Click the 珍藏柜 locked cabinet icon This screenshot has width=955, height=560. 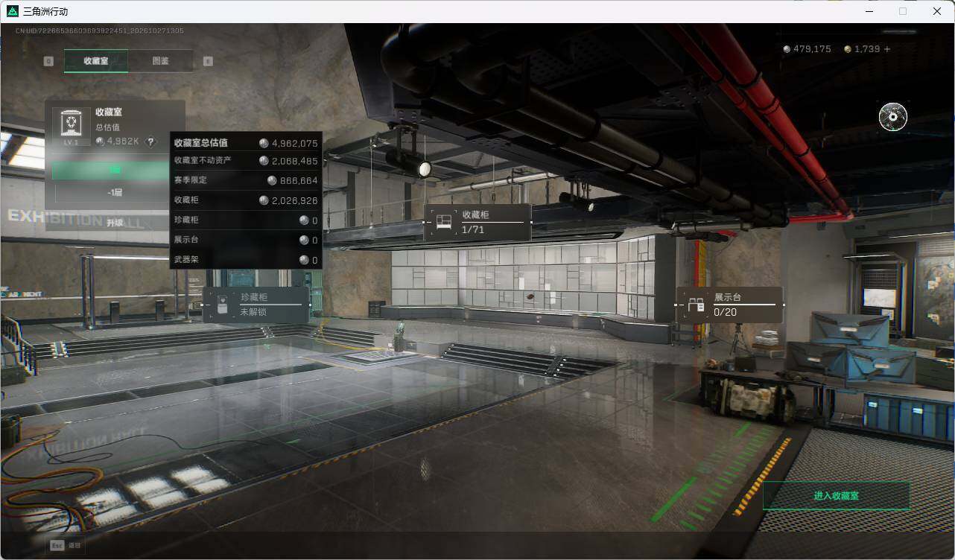pos(223,305)
